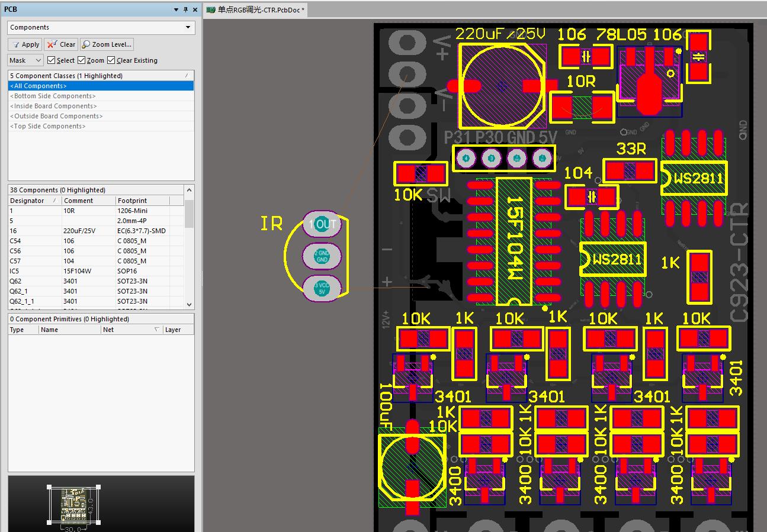Select the Top Side Components class
This screenshot has height=532, width=767.
point(101,126)
